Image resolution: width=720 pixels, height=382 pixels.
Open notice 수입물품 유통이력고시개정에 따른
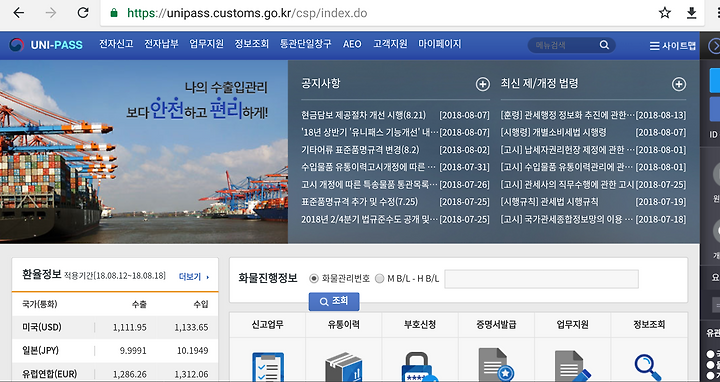(369, 167)
